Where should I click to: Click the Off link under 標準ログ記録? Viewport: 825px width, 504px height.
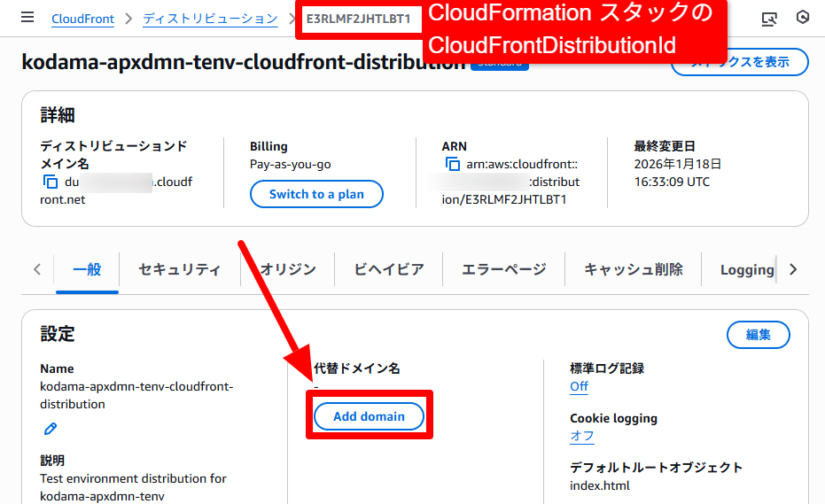(579, 387)
